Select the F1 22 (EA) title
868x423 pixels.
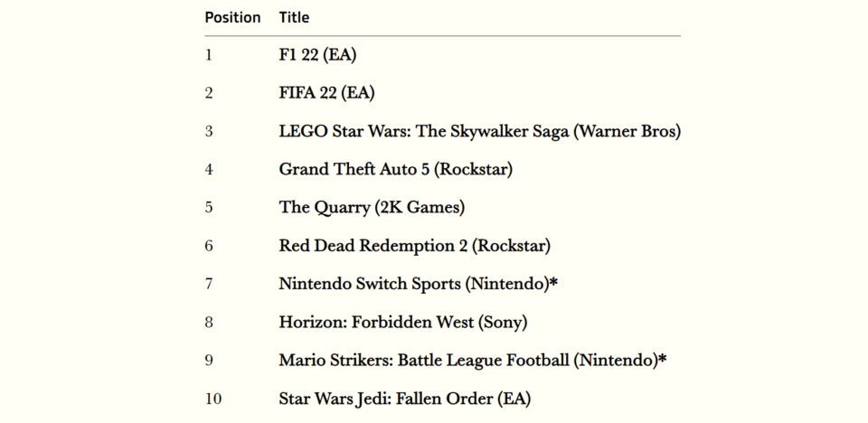[x=317, y=55]
